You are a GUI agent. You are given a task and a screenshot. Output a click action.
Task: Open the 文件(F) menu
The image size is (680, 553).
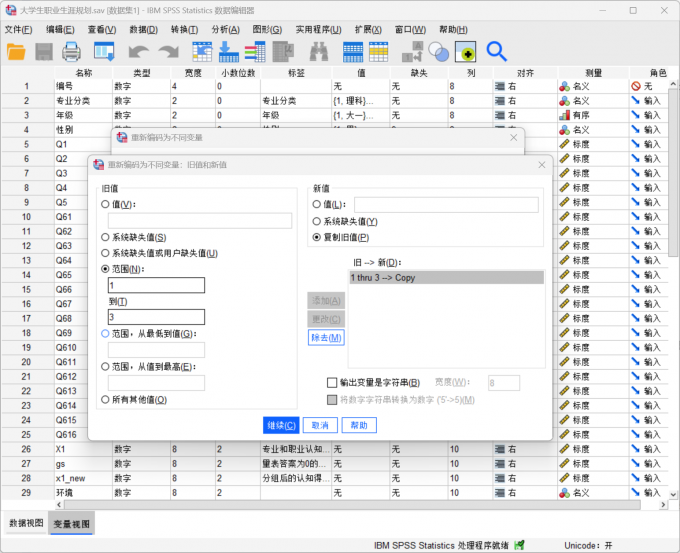[x=18, y=29]
